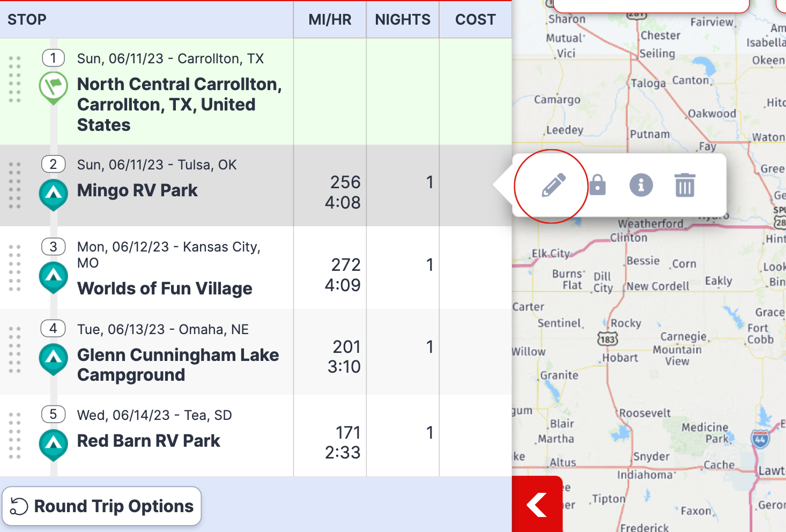
Task: Delete the Mingo RV Park stop
Action: click(x=684, y=184)
